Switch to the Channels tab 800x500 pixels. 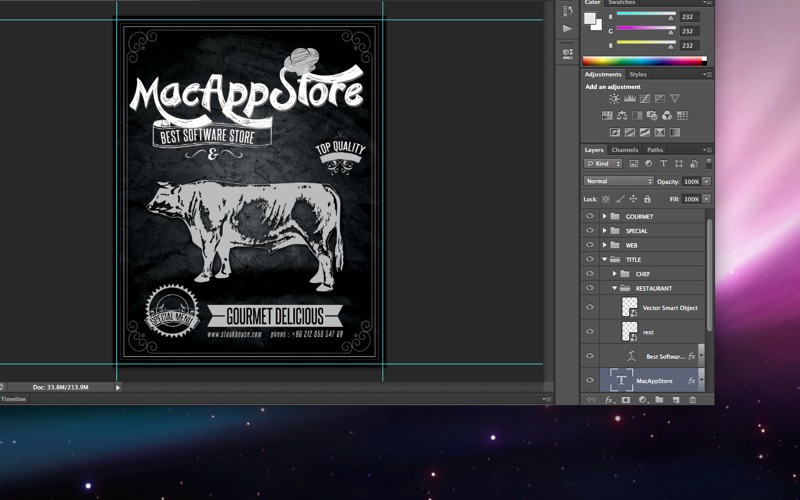pos(624,150)
